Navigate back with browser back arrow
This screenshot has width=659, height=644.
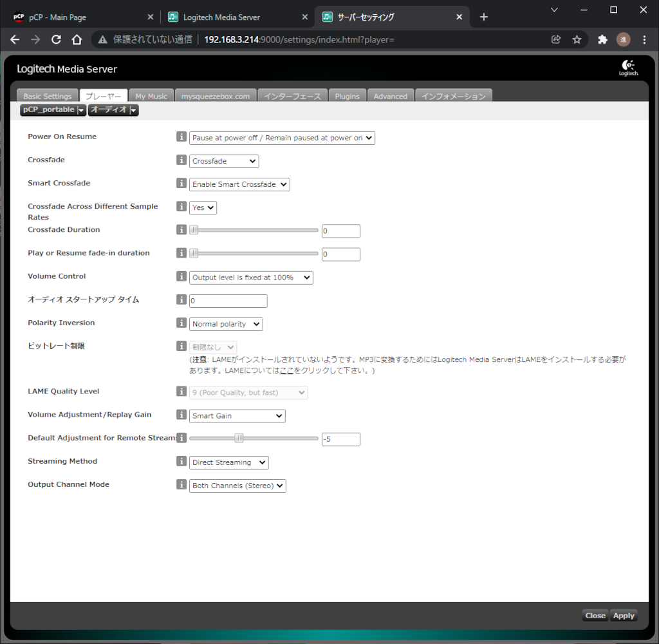point(15,39)
